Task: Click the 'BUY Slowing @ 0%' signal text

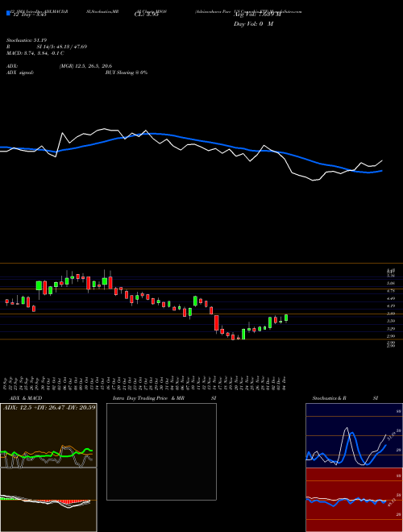Action: click(127, 73)
